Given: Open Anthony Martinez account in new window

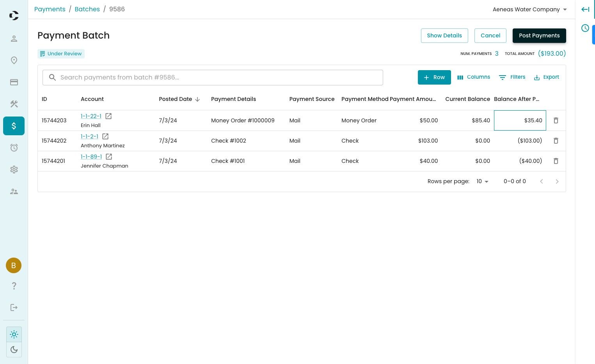Looking at the screenshot, I should point(105,136).
